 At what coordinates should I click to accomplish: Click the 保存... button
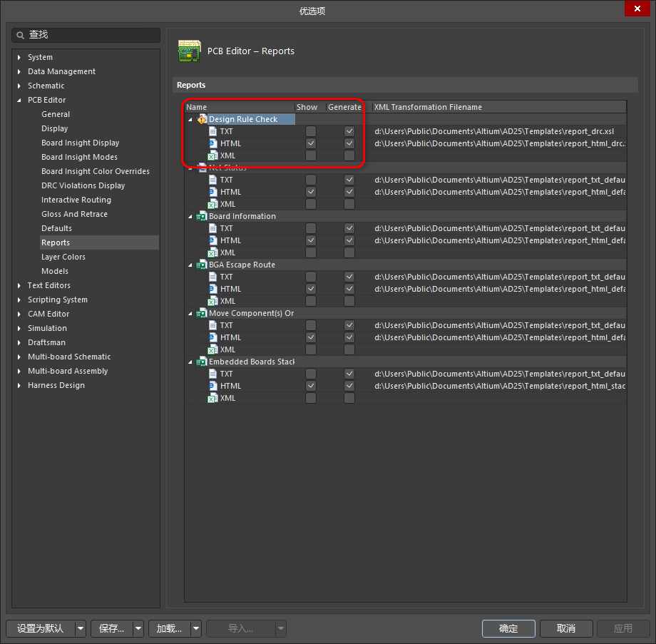pos(112,628)
